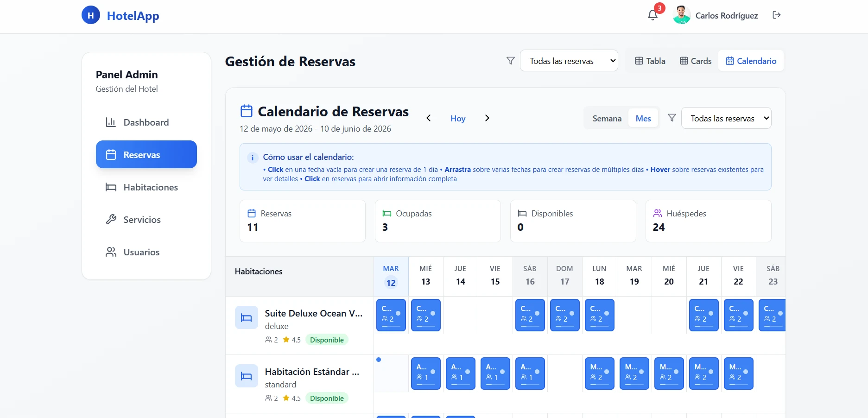Select the VIE 22 day header
Viewport: 868px width, 418px height.
point(739,276)
